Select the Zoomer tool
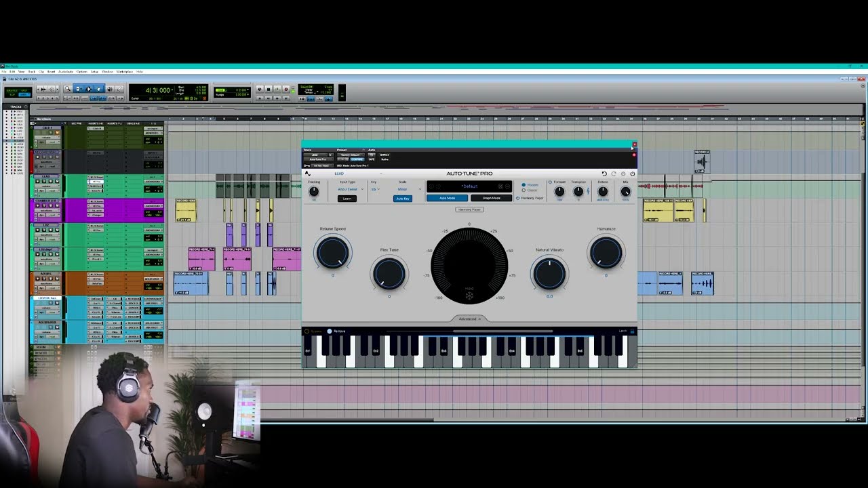The image size is (868, 488). coord(67,89)
